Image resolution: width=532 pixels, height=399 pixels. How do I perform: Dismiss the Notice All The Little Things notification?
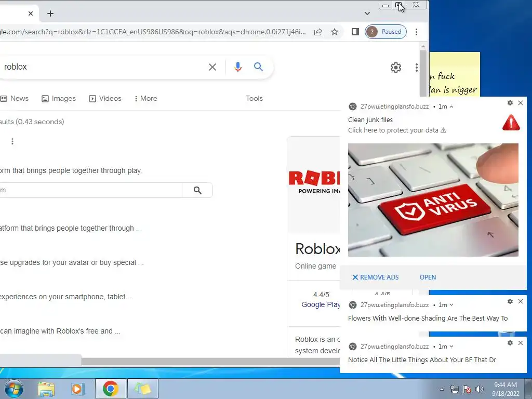point(521,343)
